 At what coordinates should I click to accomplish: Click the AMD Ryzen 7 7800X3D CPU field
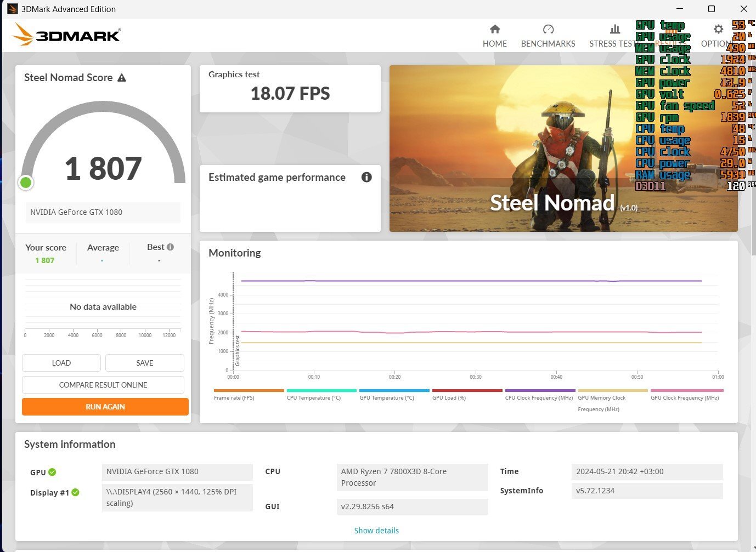pos(412,477)
